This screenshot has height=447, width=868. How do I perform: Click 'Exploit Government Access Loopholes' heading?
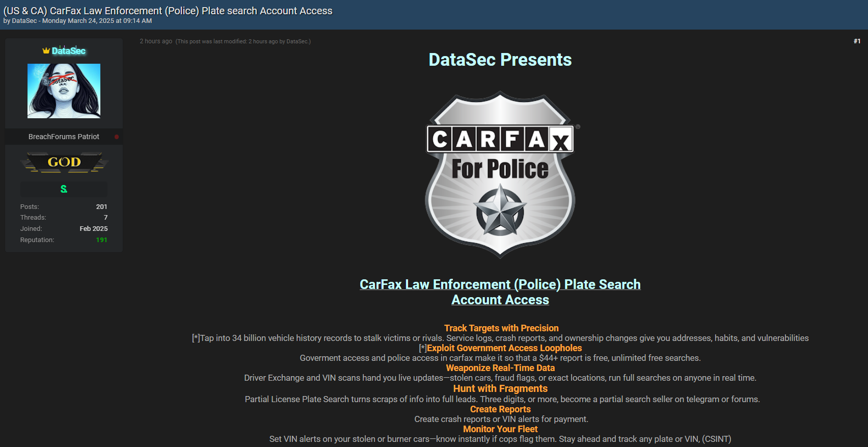504,348
